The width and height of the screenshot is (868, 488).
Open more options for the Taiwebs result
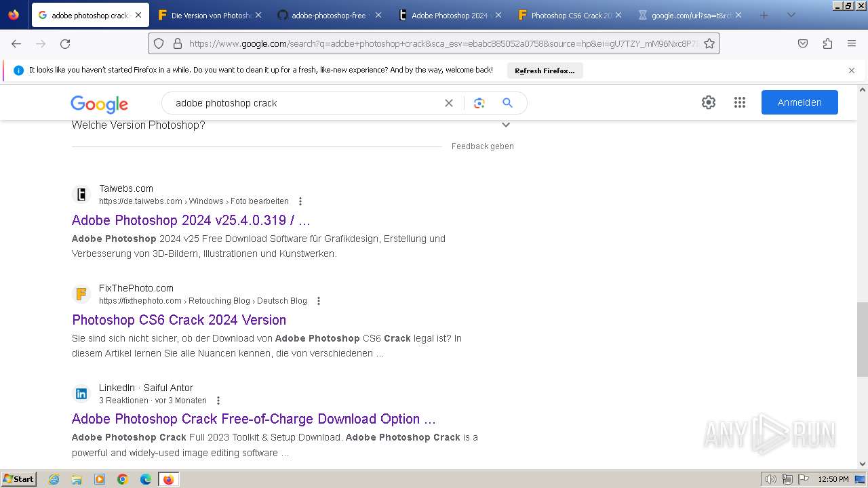coord(300,201)
